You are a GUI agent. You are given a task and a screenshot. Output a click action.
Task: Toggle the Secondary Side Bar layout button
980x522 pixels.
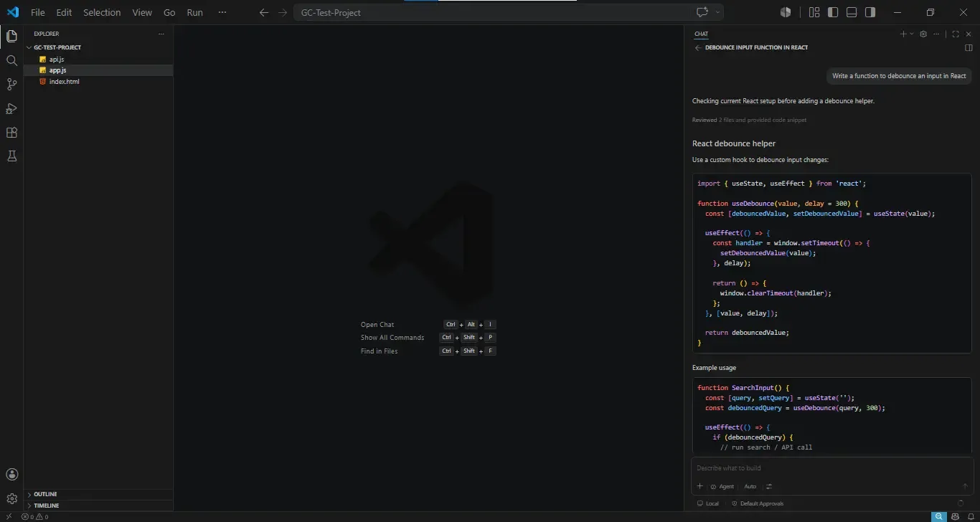[x=870, y=12]
